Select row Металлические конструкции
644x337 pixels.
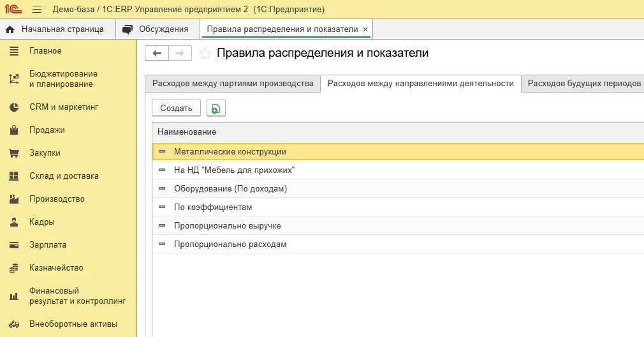tap(398, 152)
